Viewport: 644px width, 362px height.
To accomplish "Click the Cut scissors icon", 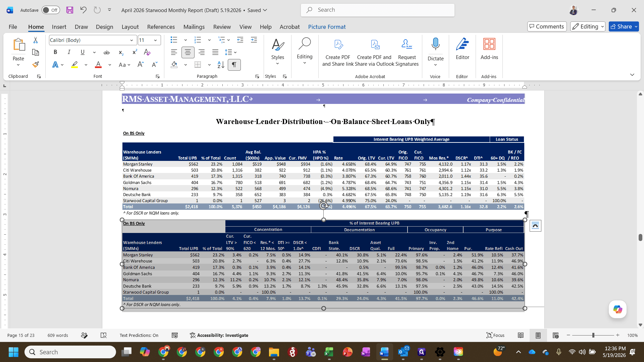I will tap(36, 40).
